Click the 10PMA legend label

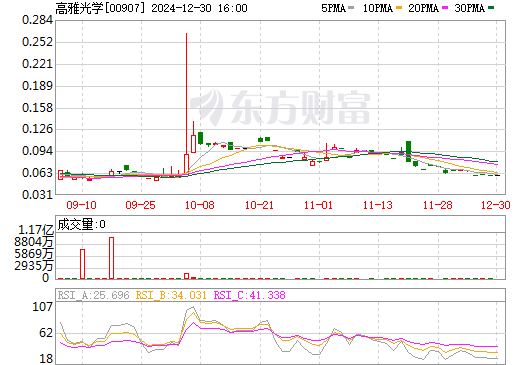tap(377, 8)
